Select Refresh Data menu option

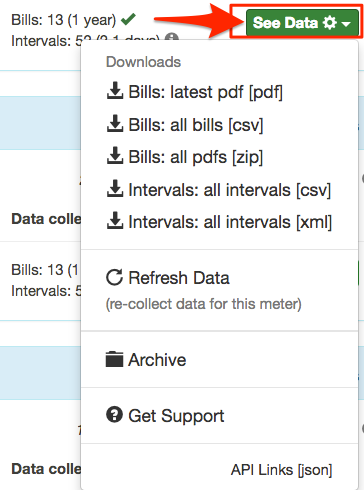pyautogui.click(x=168, y=278)
